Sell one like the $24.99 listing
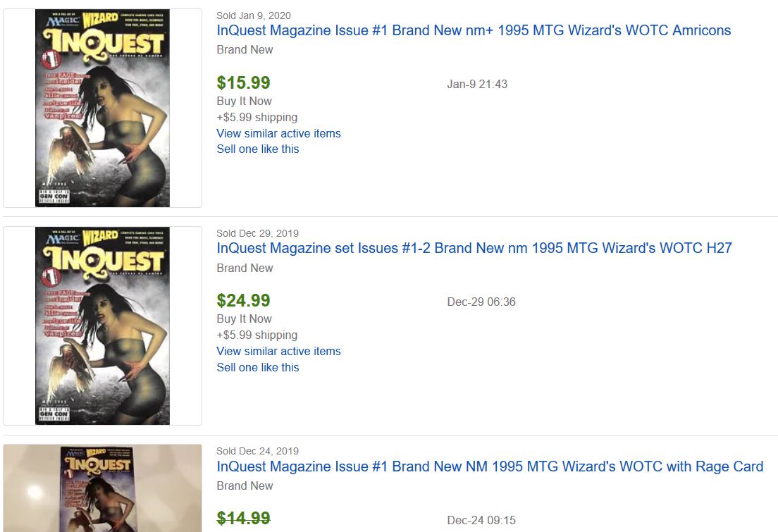 coord(258,367)
